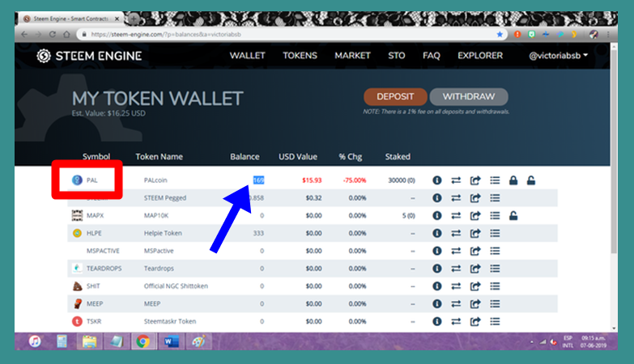The height and width of the screenshot is (364, 634).
Task: Click the TEARDROPS token symbol
Action: click(104, 269)
